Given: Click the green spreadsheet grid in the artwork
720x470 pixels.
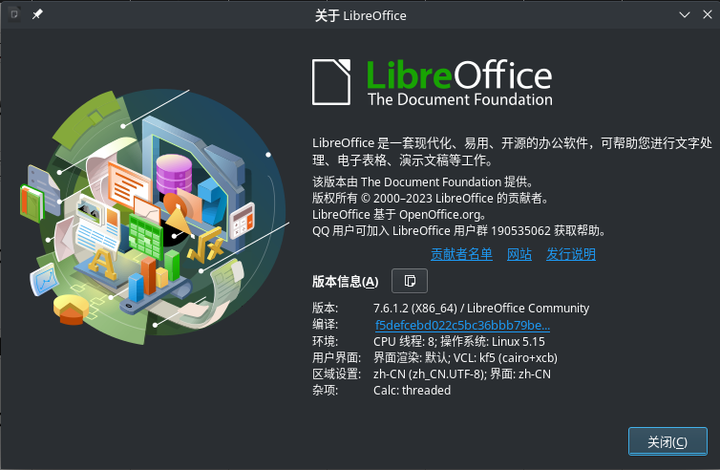Looking at the screenshot, I should point(145,232).
